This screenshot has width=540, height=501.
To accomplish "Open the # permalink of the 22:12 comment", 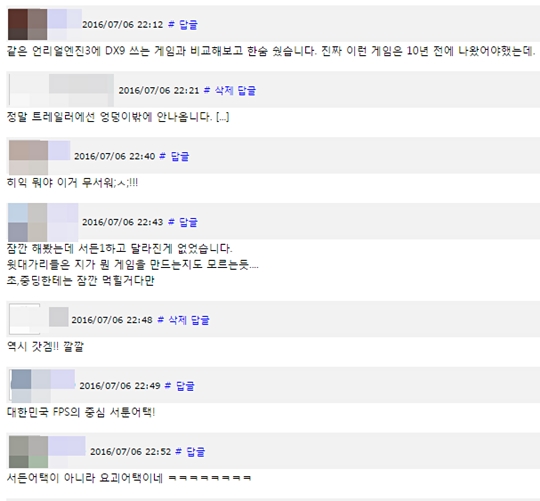I will click(171, 24).
